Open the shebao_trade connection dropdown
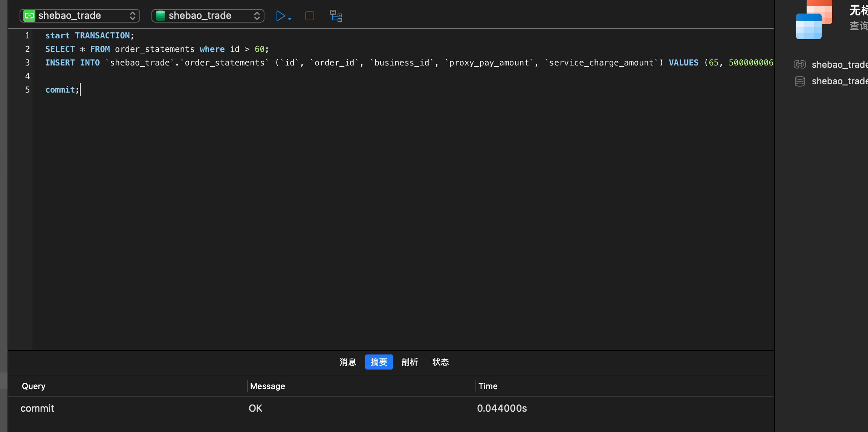 [80, 15]
